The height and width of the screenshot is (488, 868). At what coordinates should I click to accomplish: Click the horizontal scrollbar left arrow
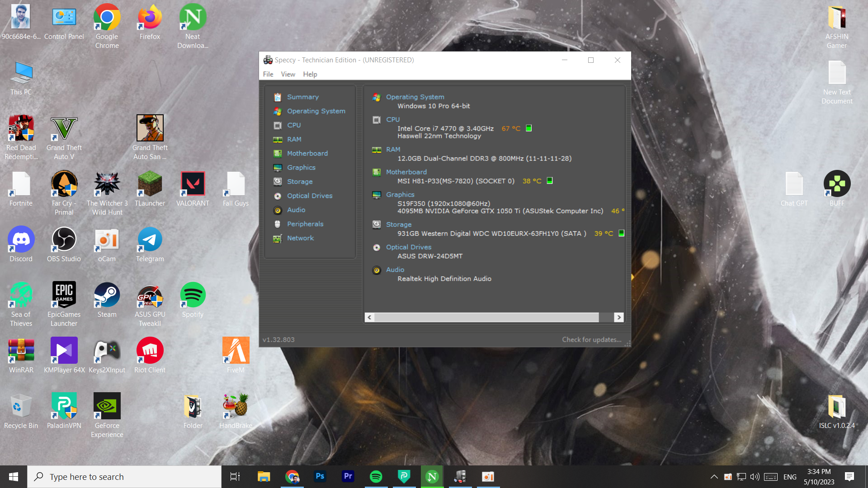(369, 317)
